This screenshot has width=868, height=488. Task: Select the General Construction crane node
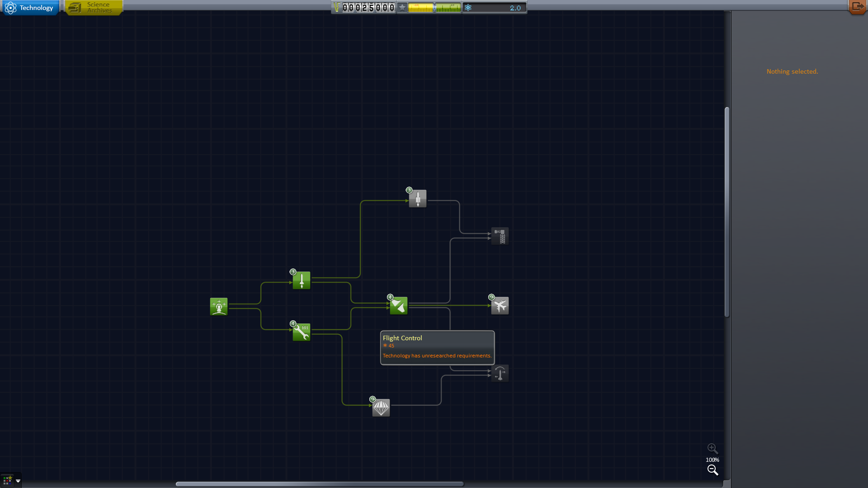point(500,236)
